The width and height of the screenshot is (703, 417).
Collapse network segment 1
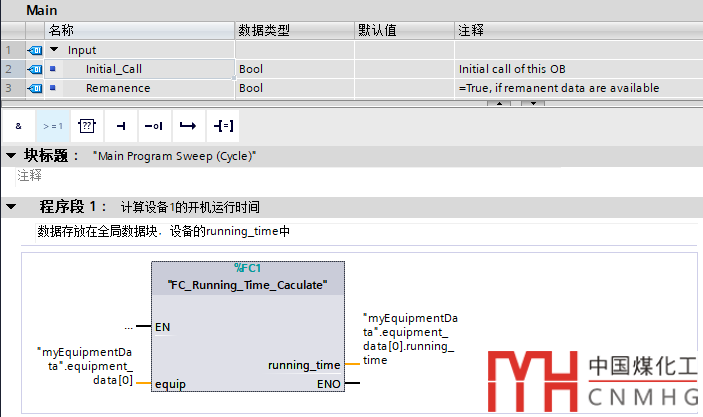11,207
